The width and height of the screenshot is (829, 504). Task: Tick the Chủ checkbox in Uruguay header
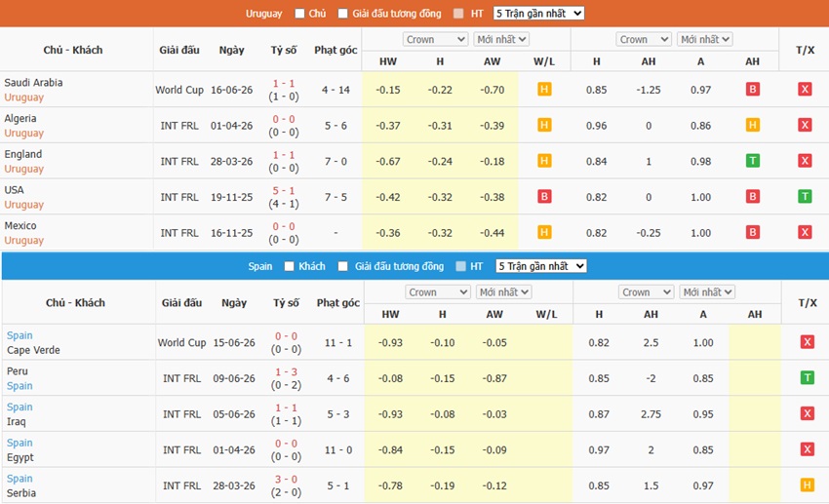click(299, 14)
